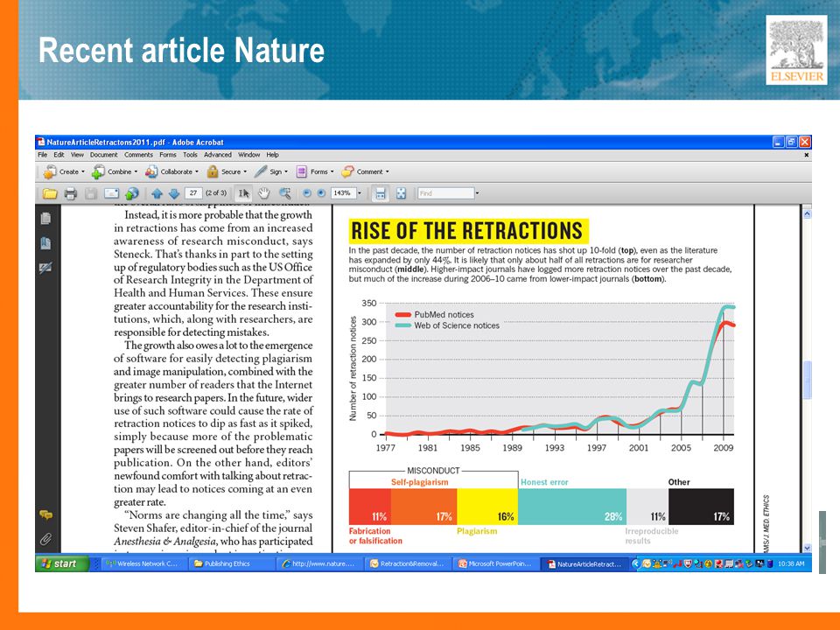Enable scrolling page width view icon

coord(381,193)
